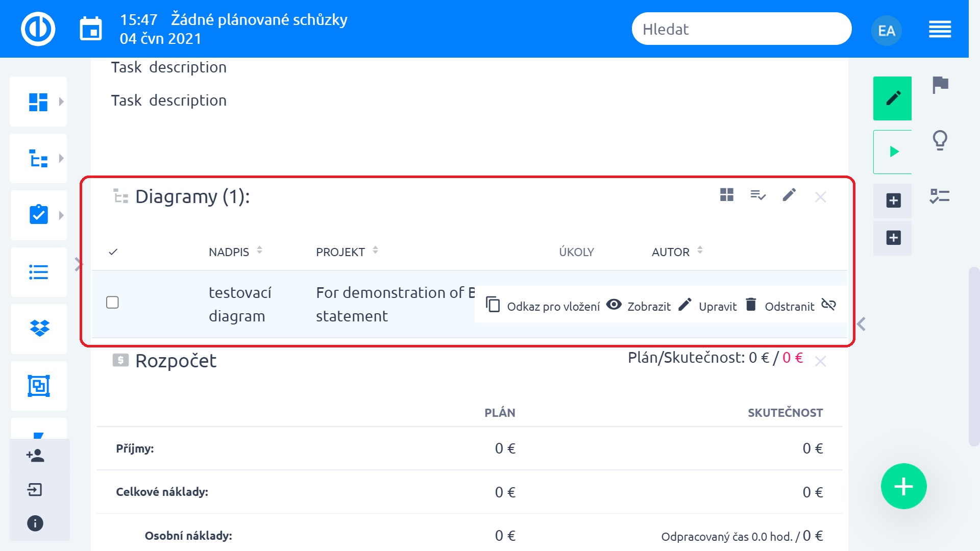Open the Dropbox sidebar icon

tap(40, 328)
